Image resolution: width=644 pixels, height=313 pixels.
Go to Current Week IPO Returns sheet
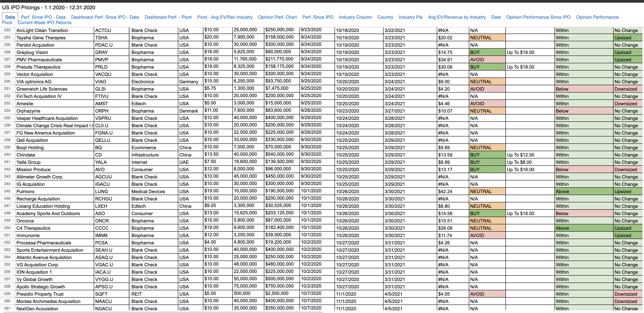tap(45, 23)
